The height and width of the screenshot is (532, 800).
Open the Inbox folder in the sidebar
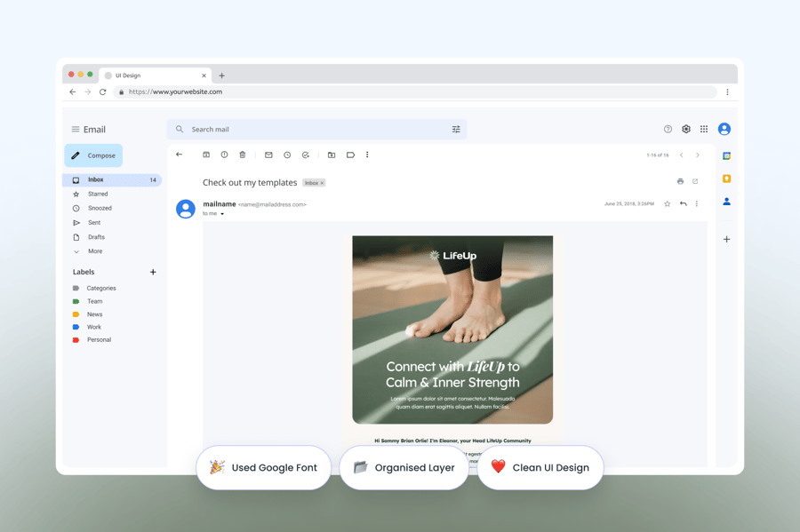[95, 180]
